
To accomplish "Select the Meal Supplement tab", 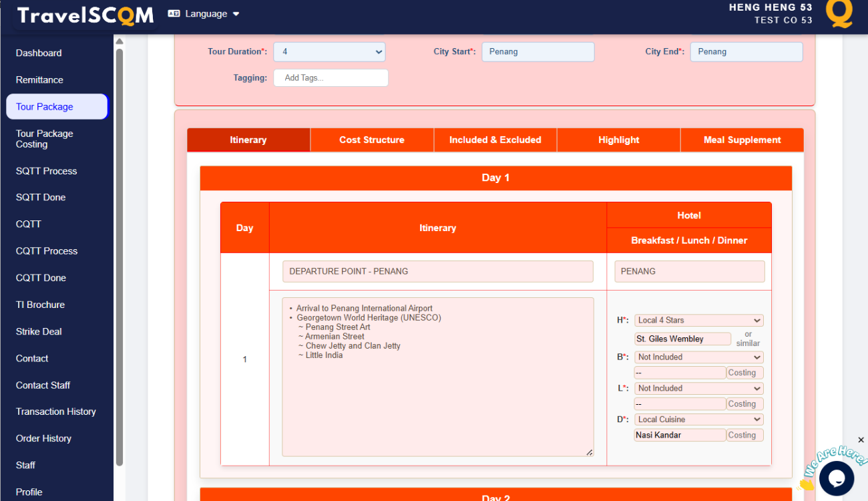I will (742, 140).
